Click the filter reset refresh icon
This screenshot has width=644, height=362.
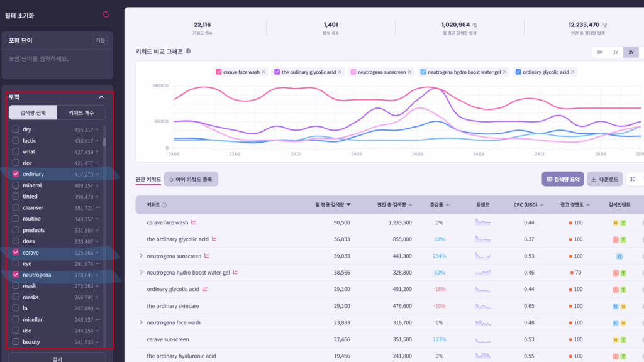coord(106,14)
